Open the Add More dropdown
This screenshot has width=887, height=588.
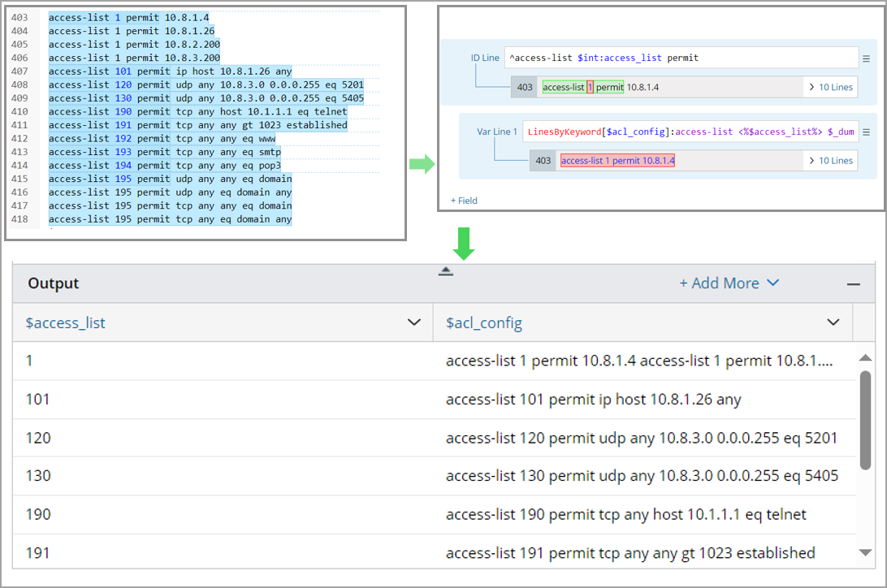(x=729, y=283)
